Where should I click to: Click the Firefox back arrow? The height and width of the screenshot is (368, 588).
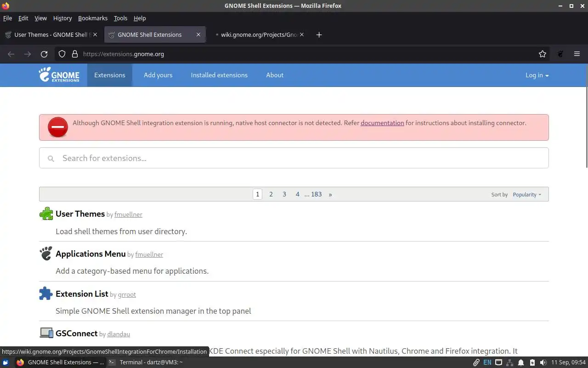(11, 54)
